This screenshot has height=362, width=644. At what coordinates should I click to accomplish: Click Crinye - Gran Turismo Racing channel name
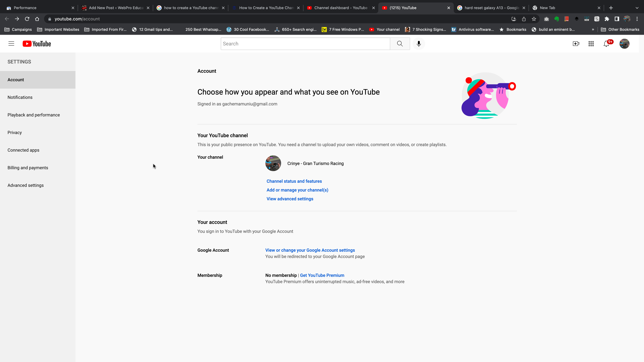coord(316,164)
